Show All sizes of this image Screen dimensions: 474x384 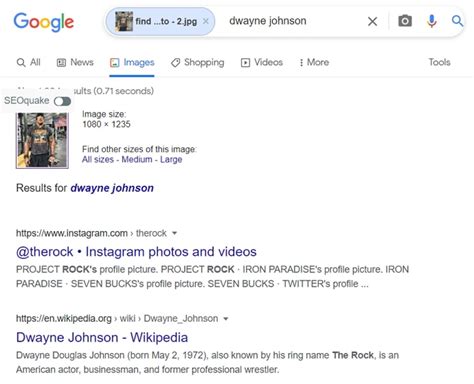[98, 159]
